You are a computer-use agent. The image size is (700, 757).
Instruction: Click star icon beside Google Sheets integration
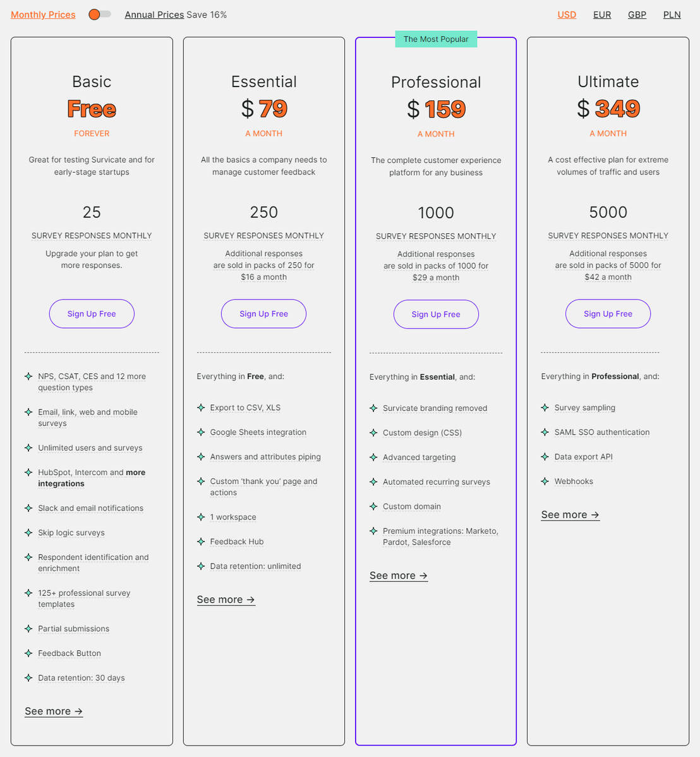[201, 432]
